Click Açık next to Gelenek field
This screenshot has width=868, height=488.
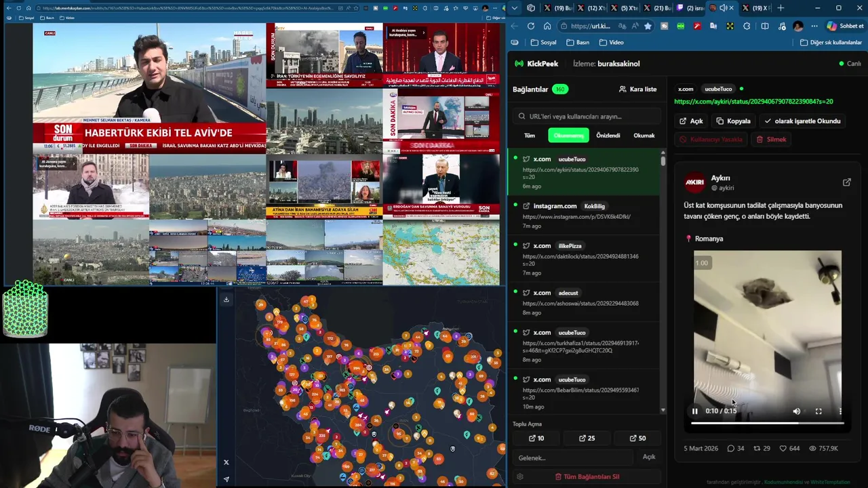click(649, 457)
